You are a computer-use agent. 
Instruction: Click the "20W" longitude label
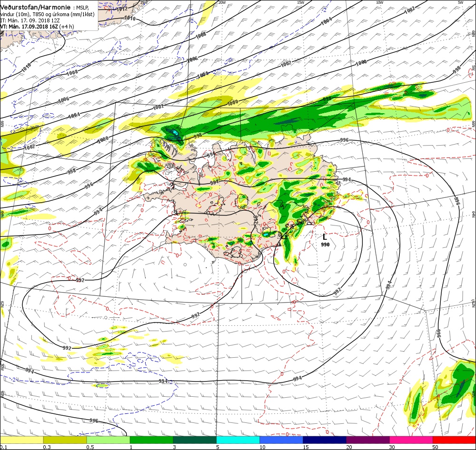tap(222, 2)
